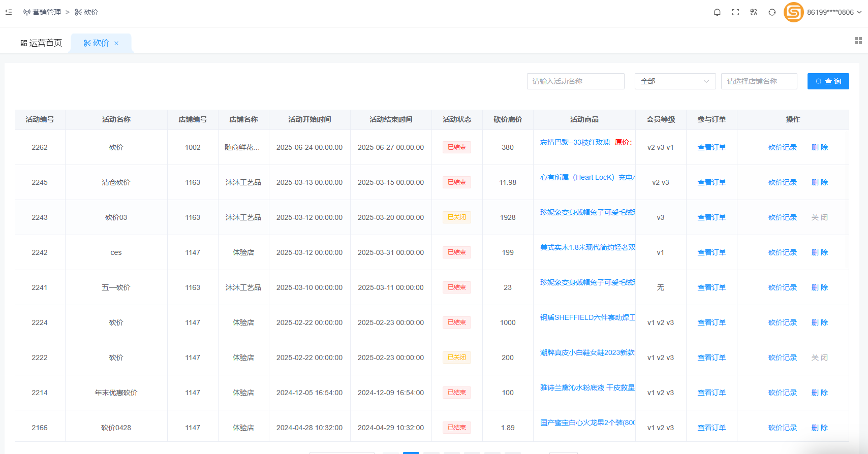Open the 请选择店铺名称 store selector

tap(759, 81)
